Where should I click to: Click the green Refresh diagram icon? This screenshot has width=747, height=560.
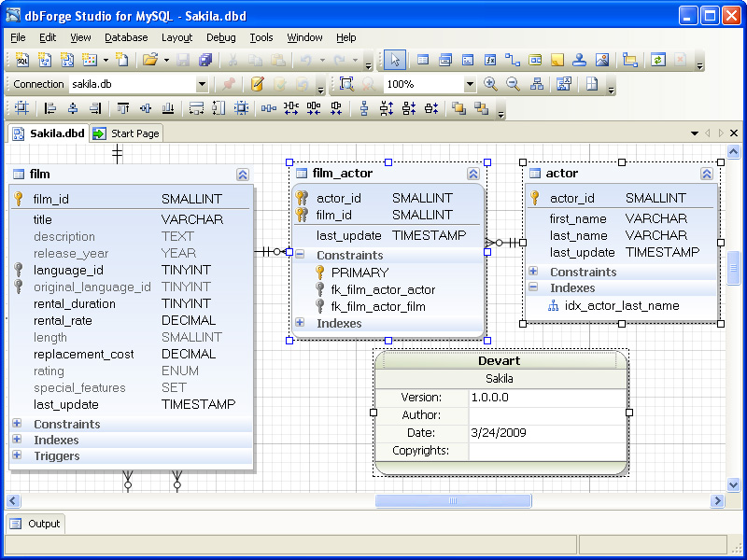pos(658,60)
